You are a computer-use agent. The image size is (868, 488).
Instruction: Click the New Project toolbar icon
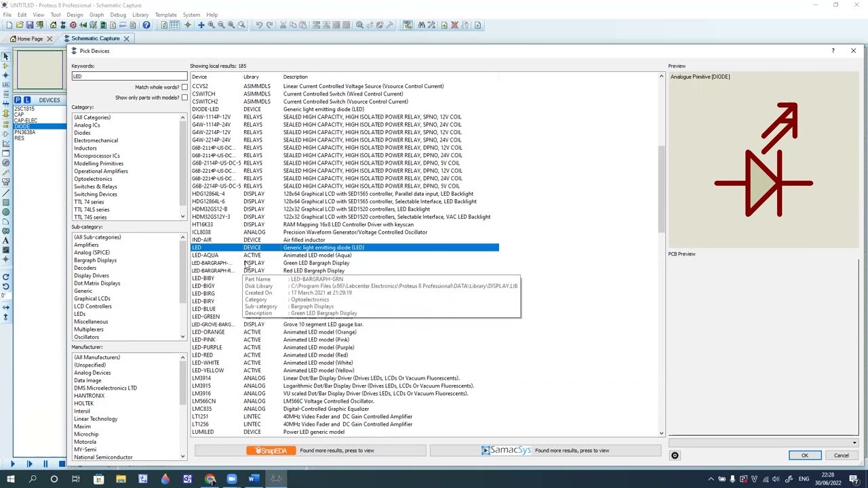[9, 25]
